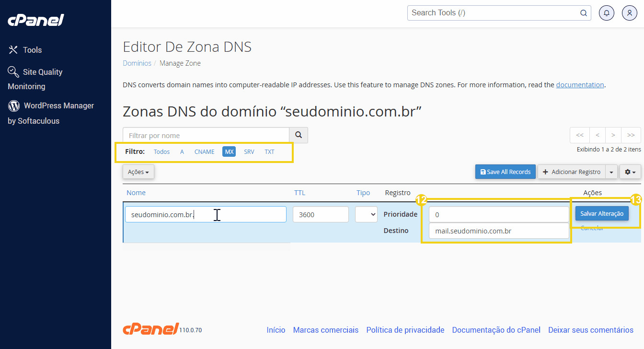The height and width of the screenshot is (349, 644).
Task: Click Adicionar Registro button
Action: (x=571, y=172)
